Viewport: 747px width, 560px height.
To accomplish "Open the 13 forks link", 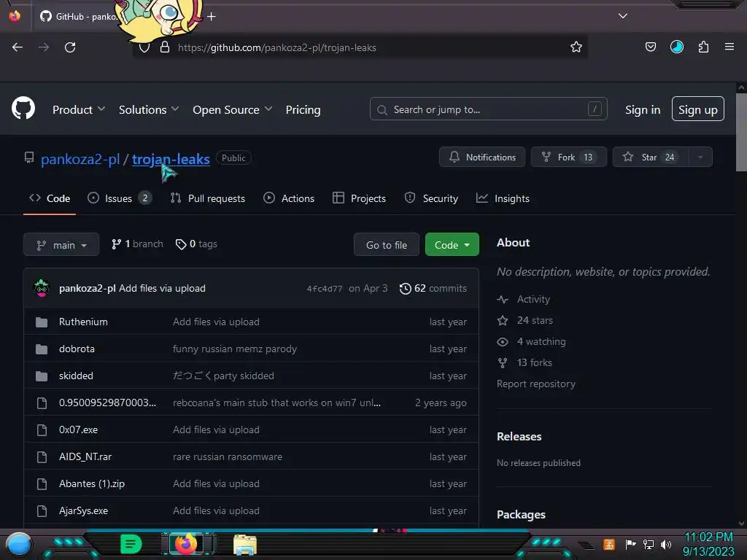I will (525, 363).
